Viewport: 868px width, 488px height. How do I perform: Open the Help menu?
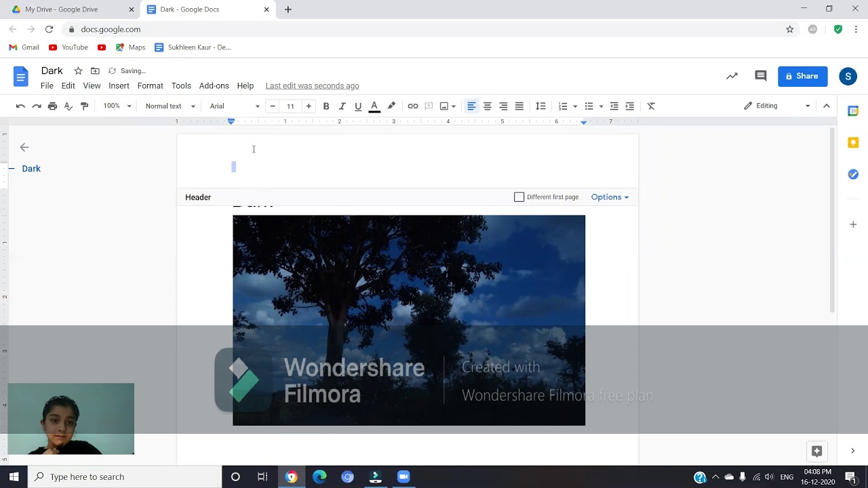(245, 85)
